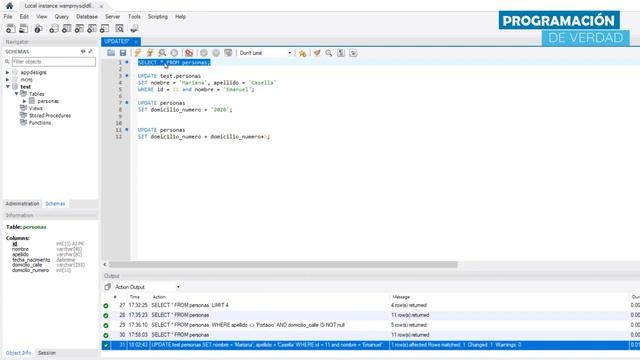Create a new view icon
The image size is (640, 360).
click(x=80, y=29)
